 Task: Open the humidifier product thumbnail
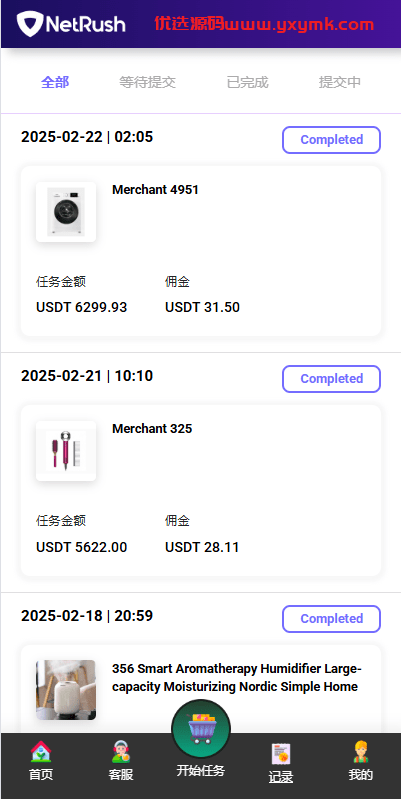coord(66,690)
